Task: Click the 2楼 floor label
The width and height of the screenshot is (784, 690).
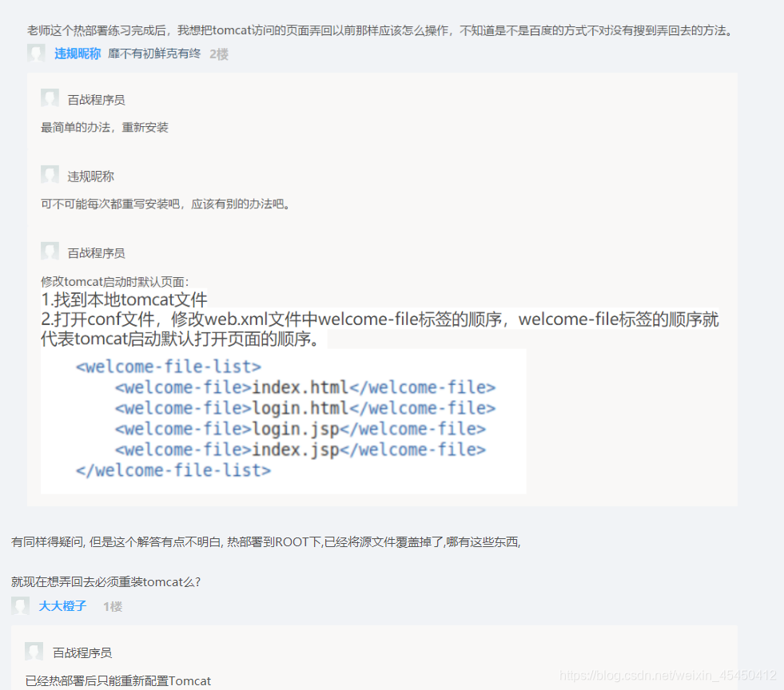Action: click(x=219, y=54)
